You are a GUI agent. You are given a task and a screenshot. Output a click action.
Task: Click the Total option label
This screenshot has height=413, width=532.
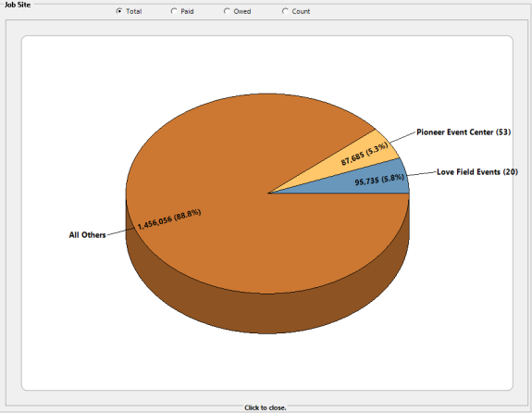point(133,11)
